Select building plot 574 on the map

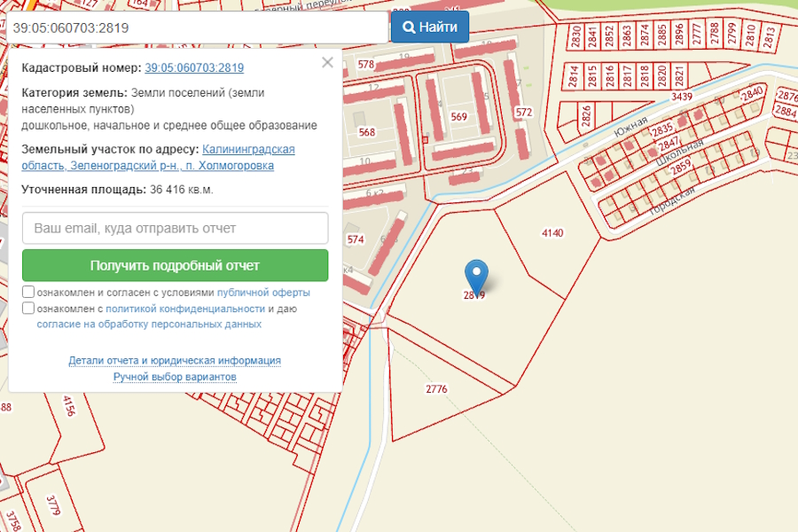(356, 239)
